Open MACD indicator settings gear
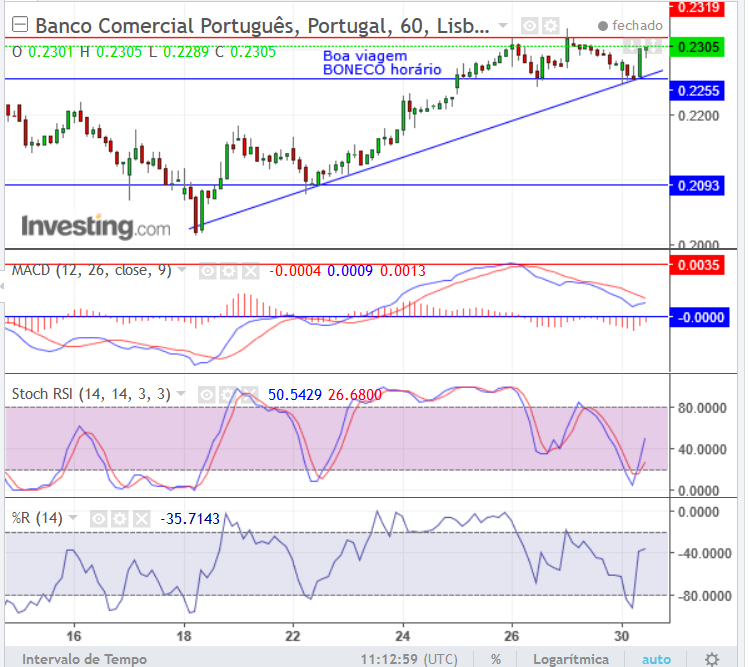This screenshot has width=749, height=667. coord(229,271)
